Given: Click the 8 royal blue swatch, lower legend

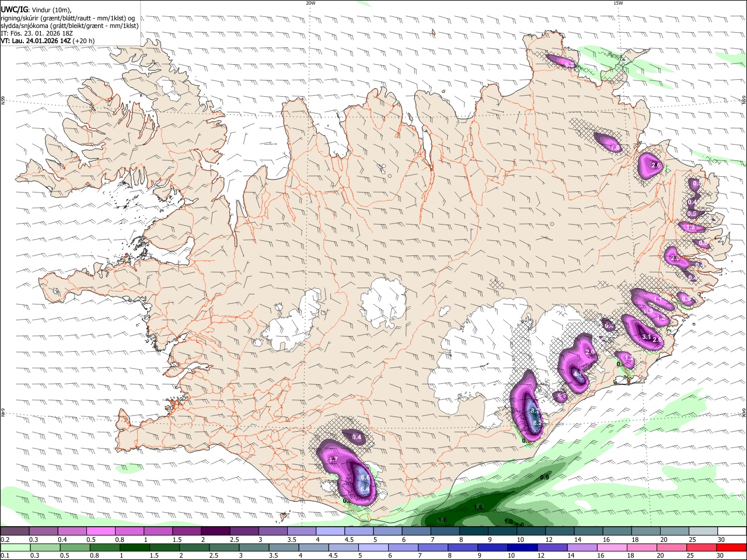Looking at the screenshot, I should tap(462, 547).
